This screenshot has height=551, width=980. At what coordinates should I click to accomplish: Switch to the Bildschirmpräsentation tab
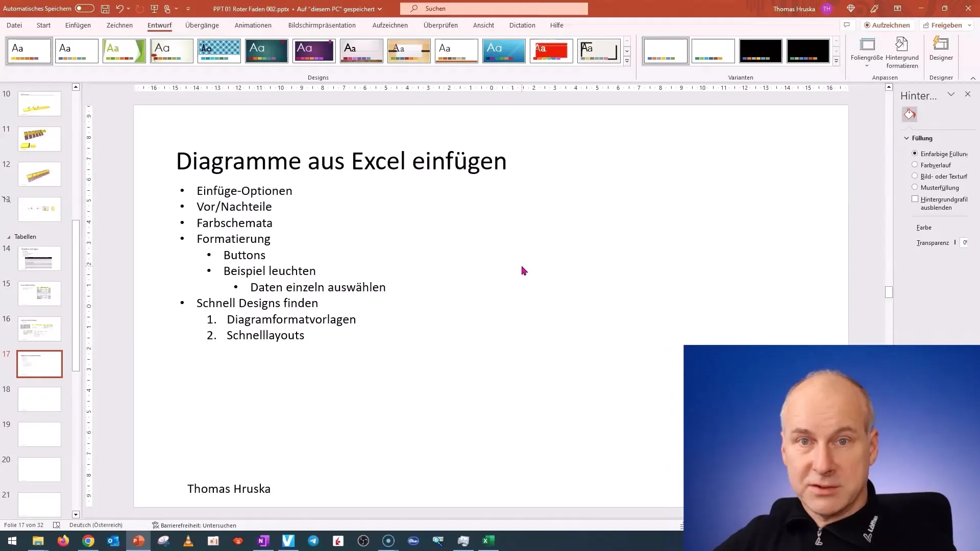(x=322, y=25)
